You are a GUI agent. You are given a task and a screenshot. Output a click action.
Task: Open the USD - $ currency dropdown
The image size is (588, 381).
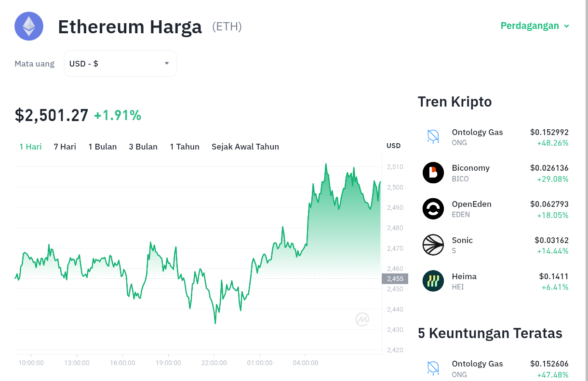(x=120, y=63)
